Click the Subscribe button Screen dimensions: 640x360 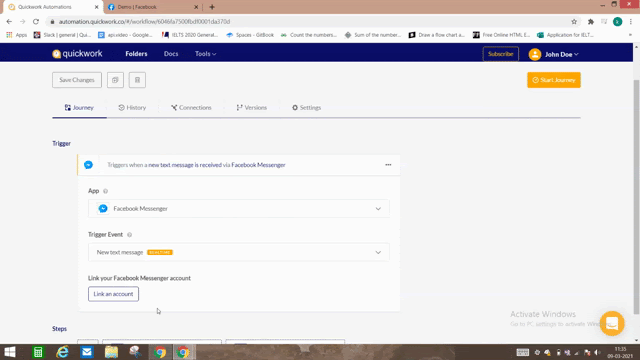click(500, 54)
